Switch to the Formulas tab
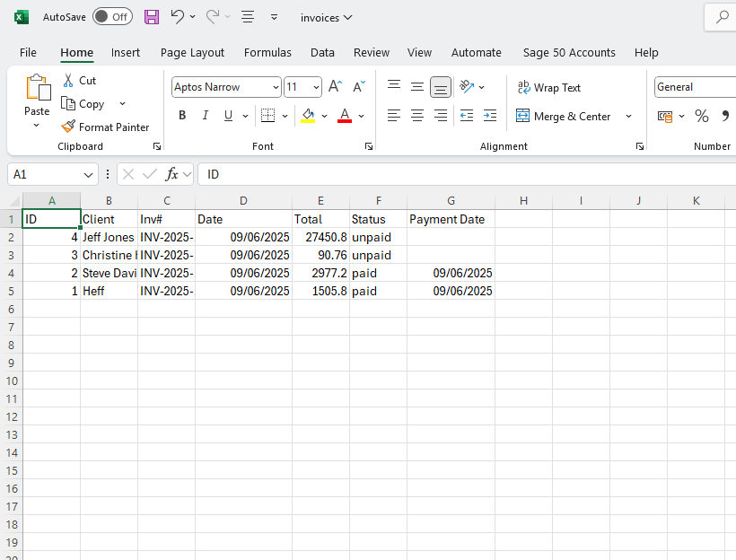Viewport: 736px width, 560px height. point(267,53)
